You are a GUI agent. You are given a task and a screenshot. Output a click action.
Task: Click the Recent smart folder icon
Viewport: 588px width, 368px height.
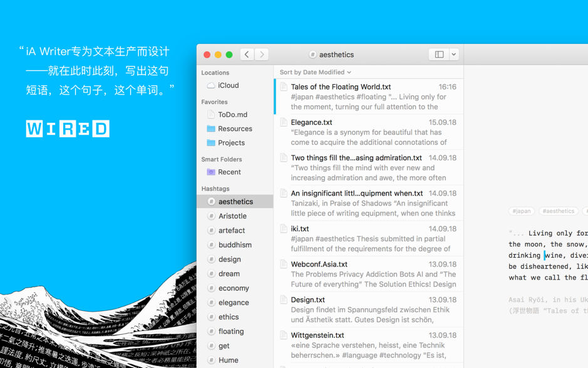point(211,172)
